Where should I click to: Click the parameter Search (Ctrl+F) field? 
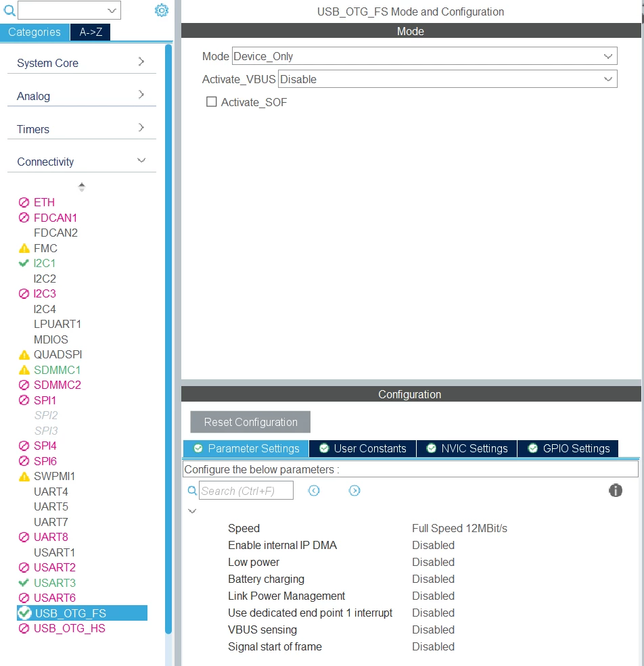pyautogui.click(x=246, y=491)
